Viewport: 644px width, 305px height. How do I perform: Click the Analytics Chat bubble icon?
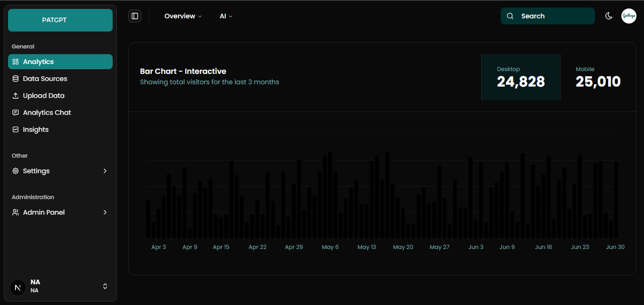[x=16, y=112]
